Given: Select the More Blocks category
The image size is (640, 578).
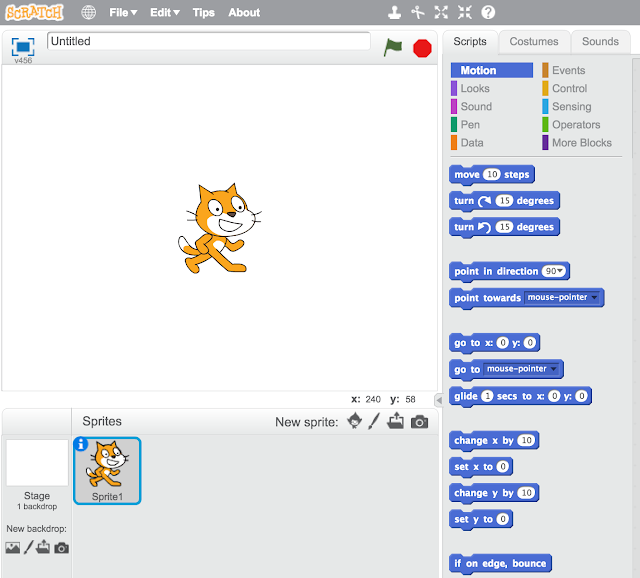Looking at the screenshot, I should click(x=577, y=142).
